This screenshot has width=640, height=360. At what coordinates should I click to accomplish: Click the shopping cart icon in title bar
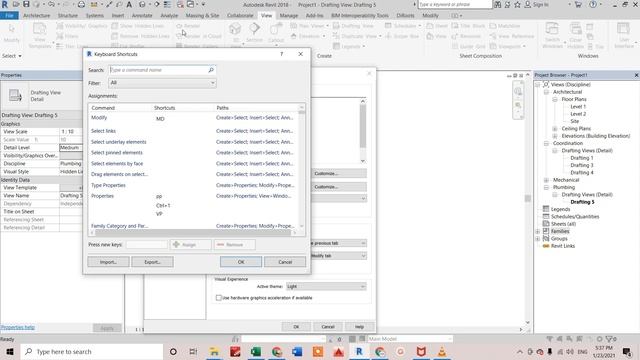(x=578, y=4)
